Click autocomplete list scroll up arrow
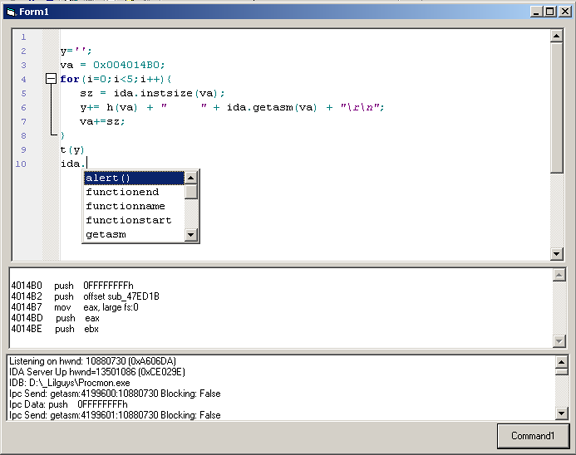The width and height of the screenshot is (576, 455). [x=191, y=178]
